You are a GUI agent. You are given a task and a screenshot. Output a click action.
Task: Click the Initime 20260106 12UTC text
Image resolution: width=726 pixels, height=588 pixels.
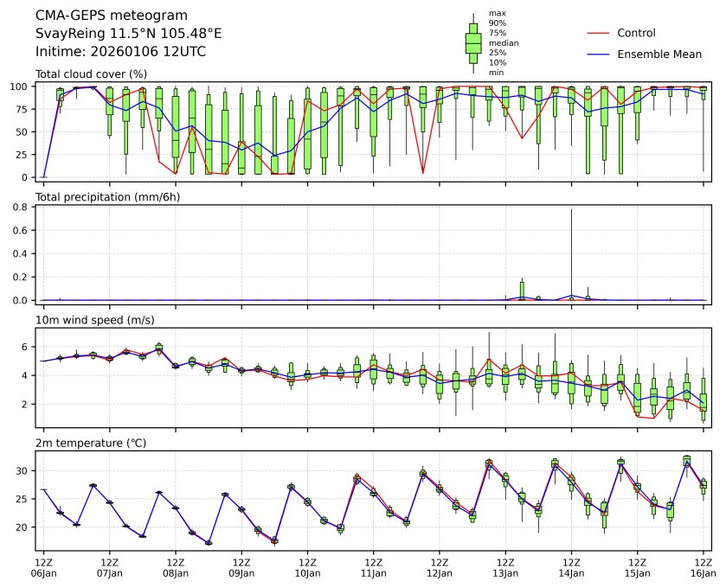pyautogui.click(x=120, y=52)
